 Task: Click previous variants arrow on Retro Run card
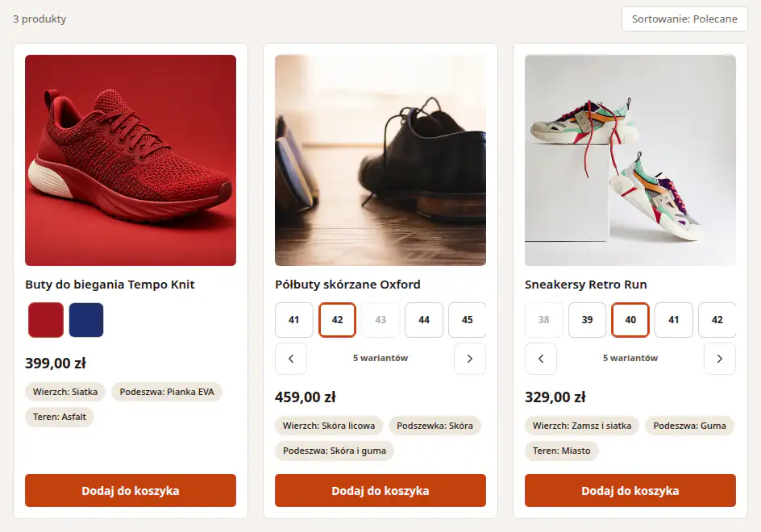click(x=541, y=359)
